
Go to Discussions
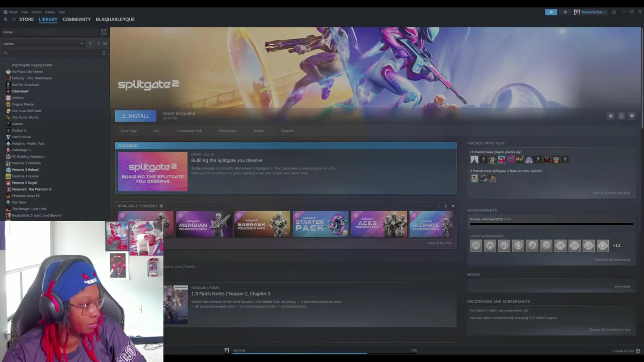click(x=228, y=131)
